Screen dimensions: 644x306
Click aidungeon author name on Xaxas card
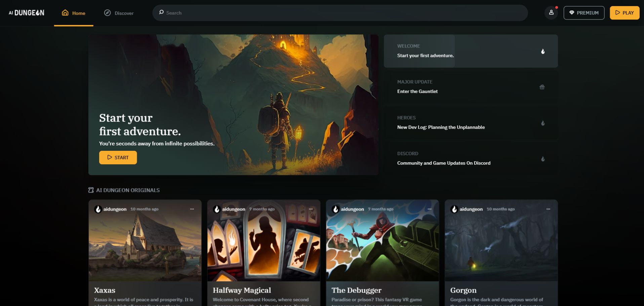click(115, 209)
